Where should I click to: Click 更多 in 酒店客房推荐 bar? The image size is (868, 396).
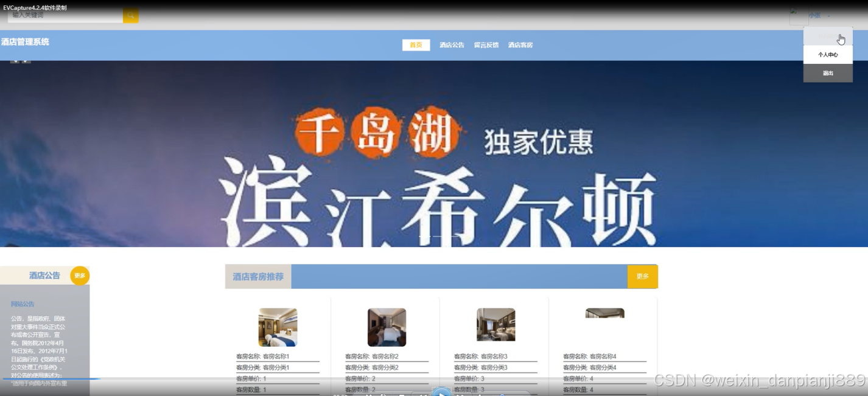(643, 276)
